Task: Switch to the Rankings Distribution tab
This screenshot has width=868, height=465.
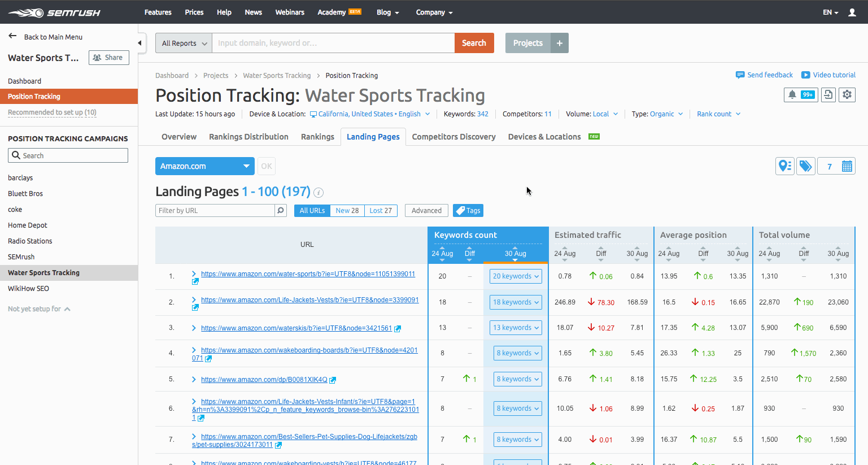Action: pos(248,137)
